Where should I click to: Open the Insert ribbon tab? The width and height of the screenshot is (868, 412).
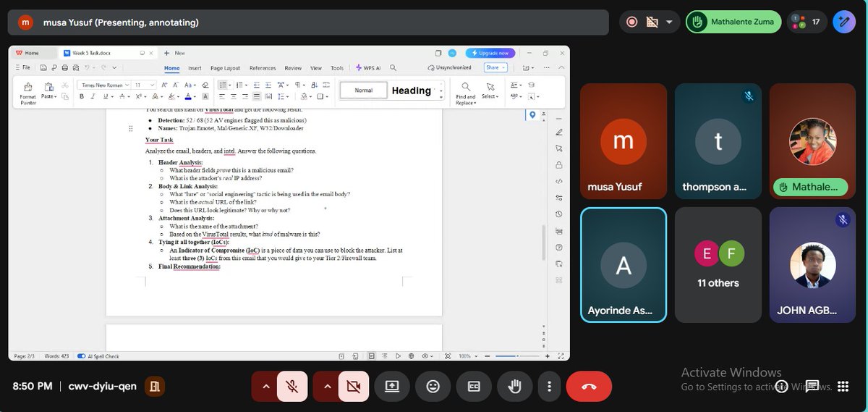click(x=195, y=68)
